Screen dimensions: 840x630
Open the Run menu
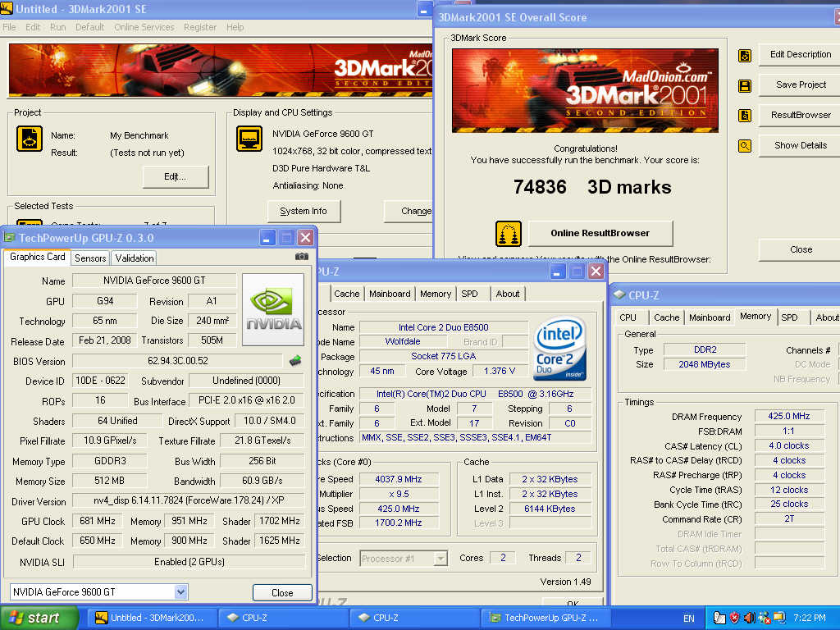pos(58,27)
